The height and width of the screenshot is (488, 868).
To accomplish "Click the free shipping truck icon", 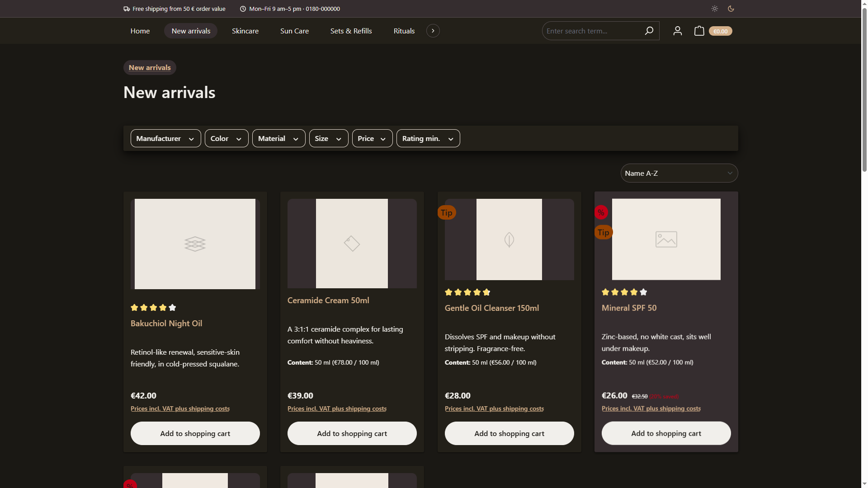I will pyautogui.click(x=127, y=9).
